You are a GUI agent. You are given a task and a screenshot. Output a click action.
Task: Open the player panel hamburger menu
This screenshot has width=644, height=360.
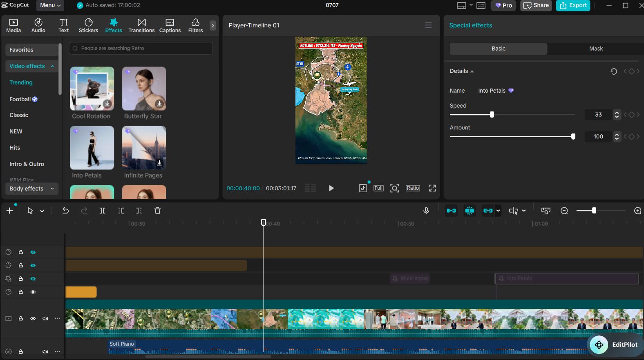point(428,25)
